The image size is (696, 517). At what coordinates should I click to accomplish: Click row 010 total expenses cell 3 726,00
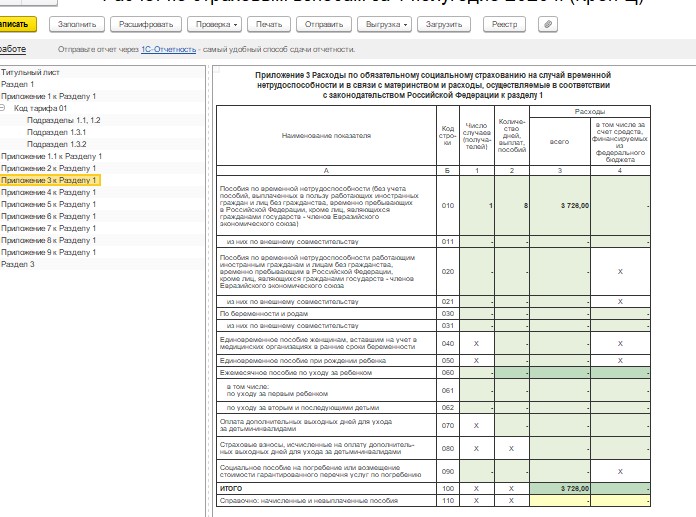click(560, 205)
